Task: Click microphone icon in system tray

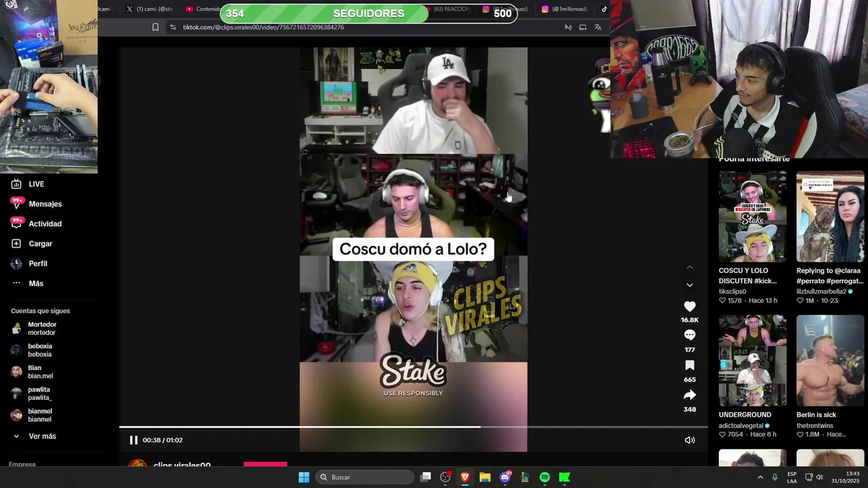Action: point(775,477)
